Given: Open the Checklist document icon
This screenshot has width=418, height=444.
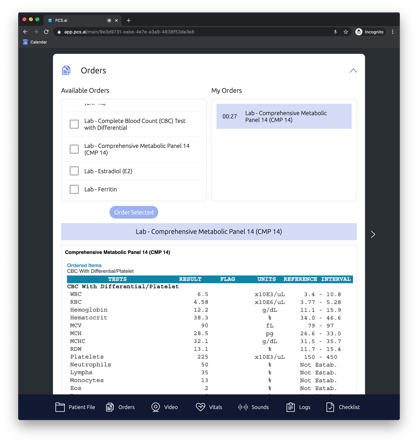Looking at the screenshot, I should pos(330,407).
